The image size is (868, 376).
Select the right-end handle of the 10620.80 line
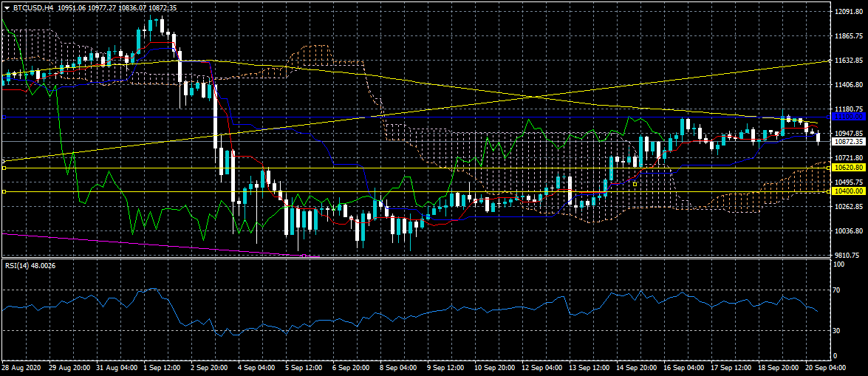click(x=828, y=167)
